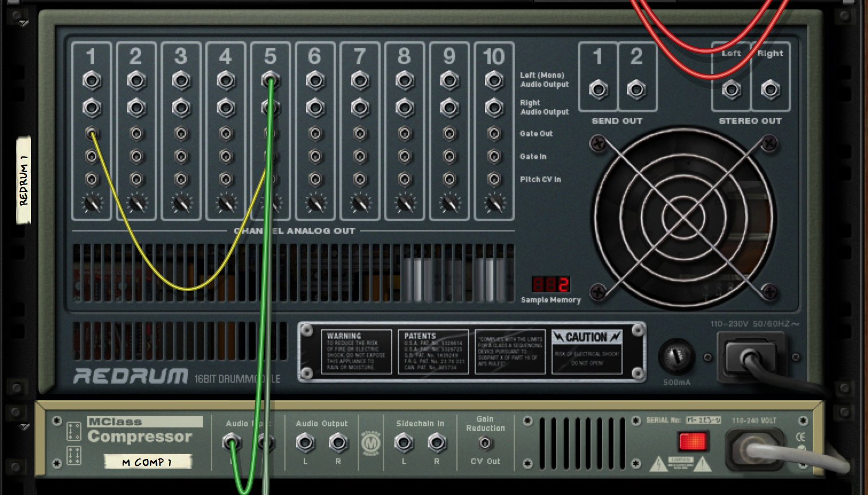Screen dimensions: 868x495
Task: Click channel 3 Right audio output jack
Action: click(x=181, y=108)
